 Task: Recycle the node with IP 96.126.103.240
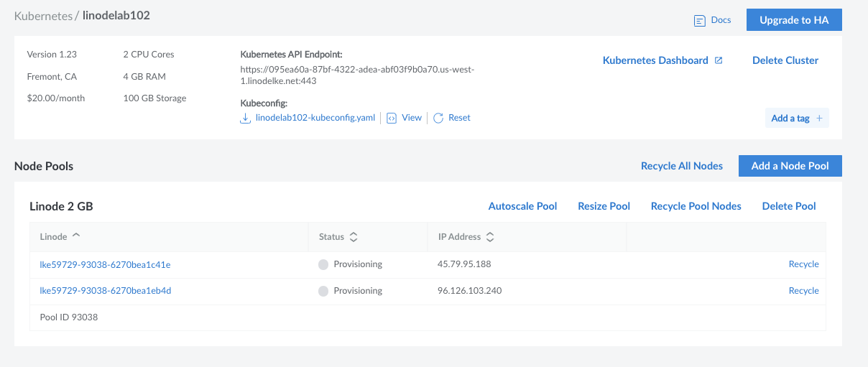click(803, 291)
